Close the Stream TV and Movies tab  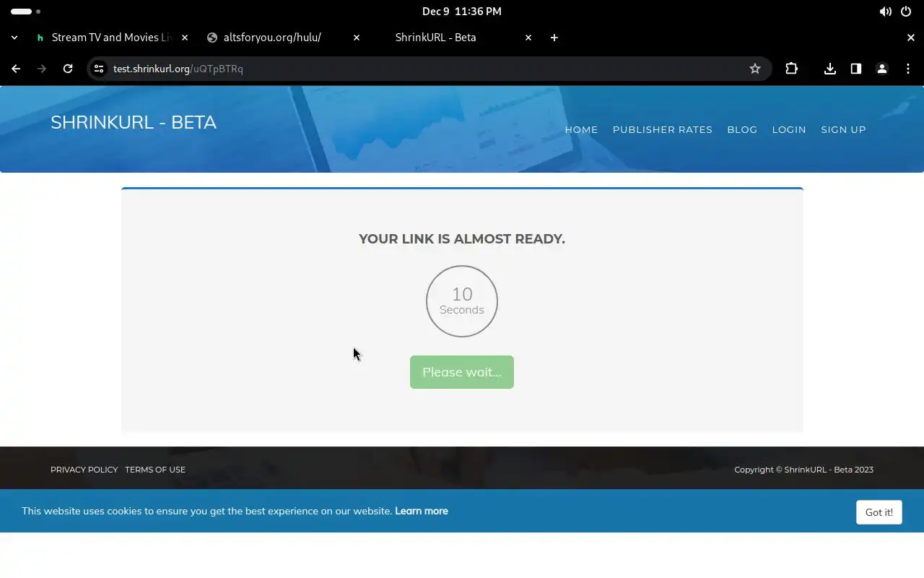tap(185, 38)
